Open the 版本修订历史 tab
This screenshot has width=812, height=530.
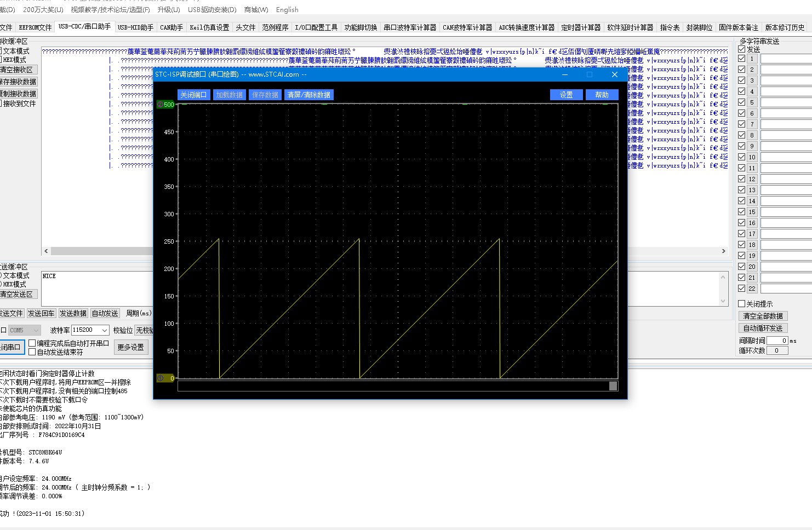[x=785, y=27]
